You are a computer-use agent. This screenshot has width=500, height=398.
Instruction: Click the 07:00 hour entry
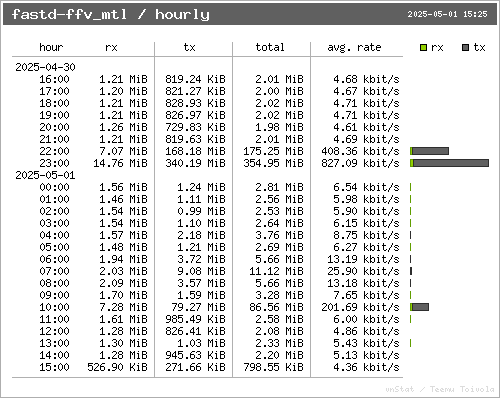click(x=54, y=271)
